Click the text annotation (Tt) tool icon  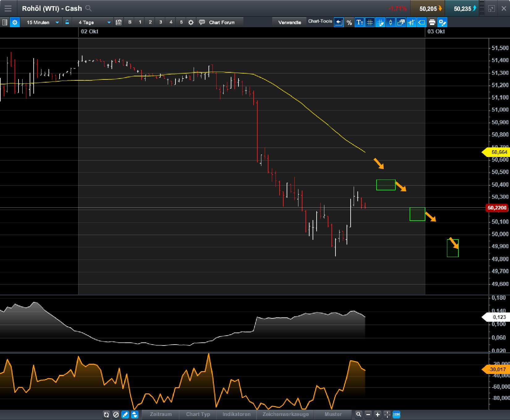tap(359, 22)
